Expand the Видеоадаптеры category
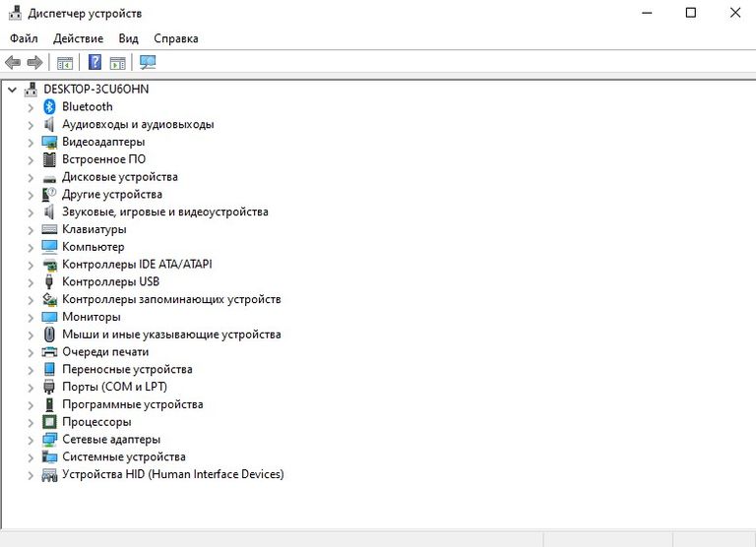Screen dimensions: 756x547 tap(31, 143)
